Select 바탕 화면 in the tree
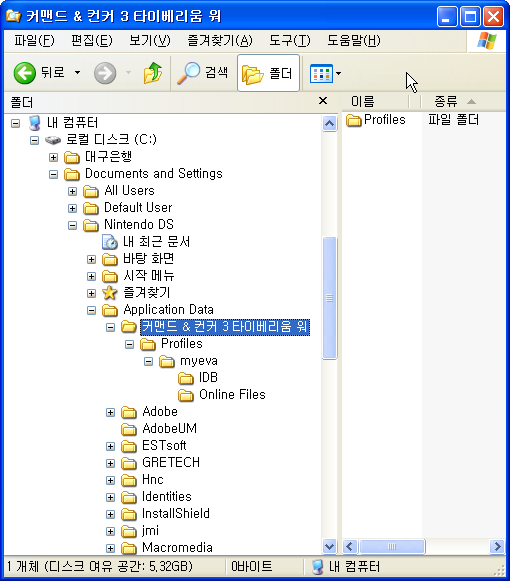Viewport: 510px width, 581px height. coord(149,259)
